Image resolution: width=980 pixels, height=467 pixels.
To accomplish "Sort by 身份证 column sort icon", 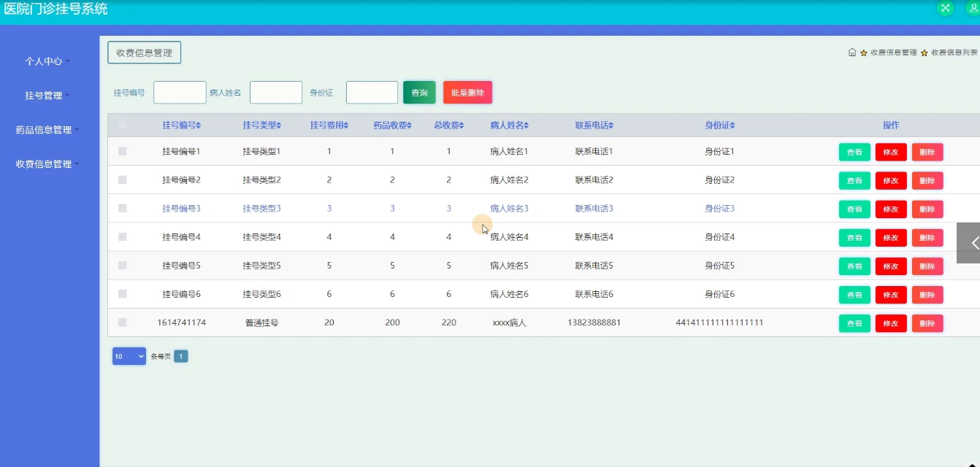I will coord(732,126).
